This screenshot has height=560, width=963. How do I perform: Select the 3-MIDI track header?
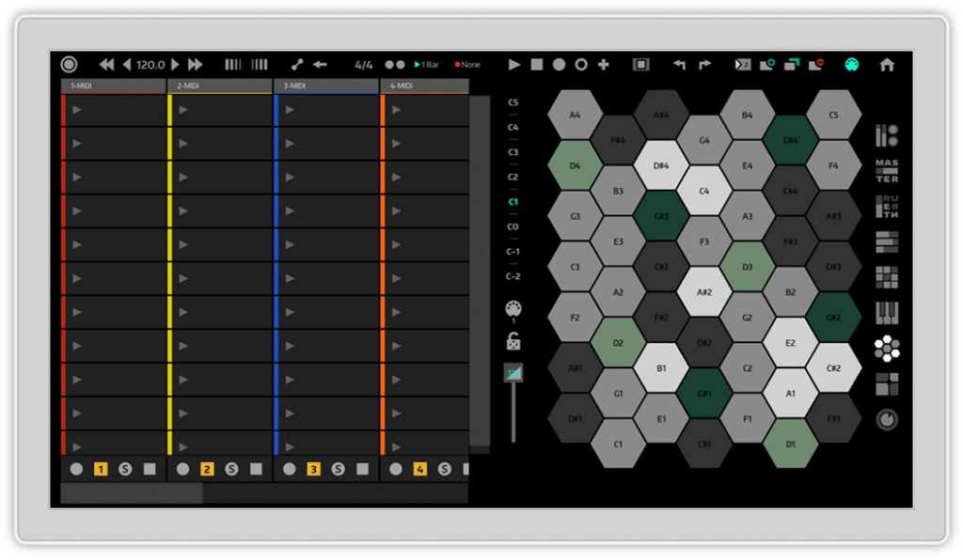click(325, 86)
